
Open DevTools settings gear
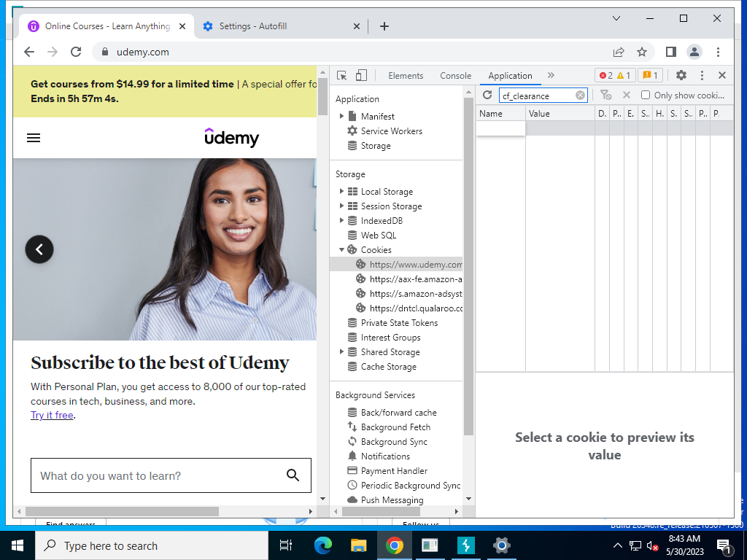pos(681,75)
